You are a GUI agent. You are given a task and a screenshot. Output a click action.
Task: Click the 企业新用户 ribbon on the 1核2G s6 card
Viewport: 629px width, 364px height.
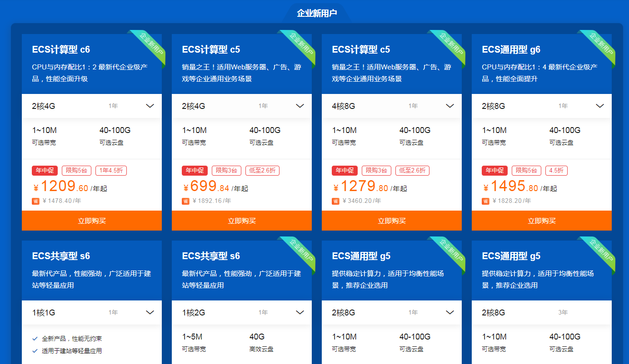click(300, 253)
